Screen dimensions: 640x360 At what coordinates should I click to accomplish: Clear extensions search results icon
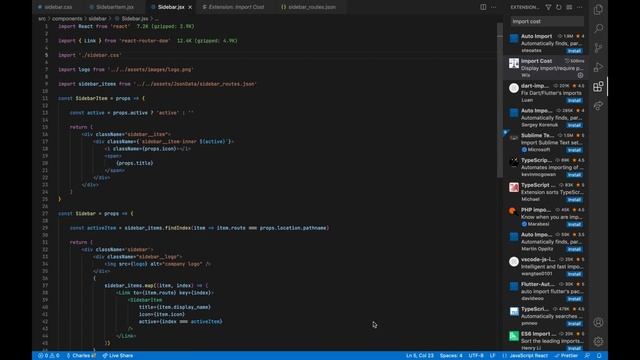pos(569,7)
